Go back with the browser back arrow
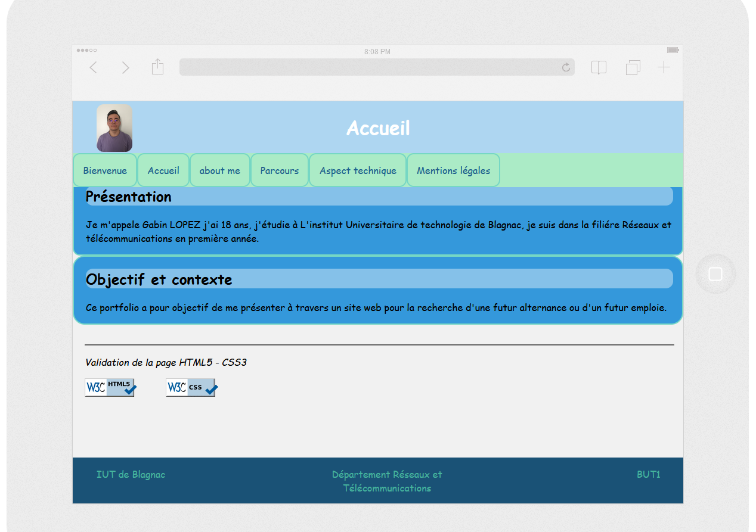The image size is (756, 532). [93, 67]
